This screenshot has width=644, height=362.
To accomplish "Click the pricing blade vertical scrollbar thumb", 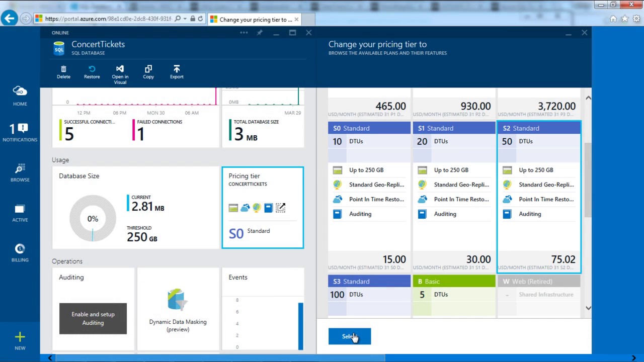I will (588, 180).
